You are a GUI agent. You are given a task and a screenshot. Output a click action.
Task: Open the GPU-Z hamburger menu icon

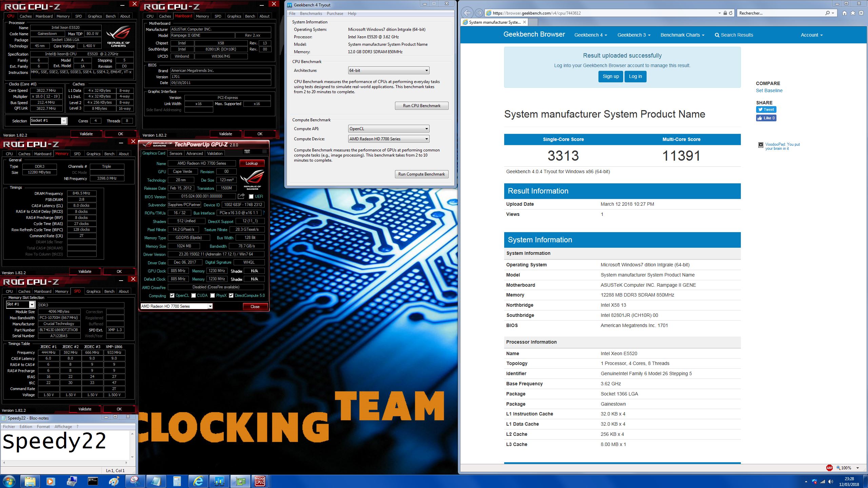[x=264, y=151]
